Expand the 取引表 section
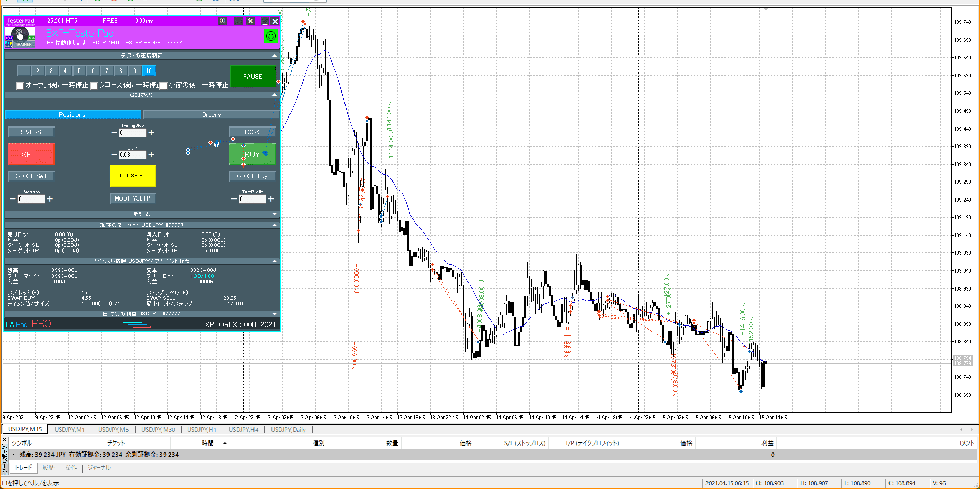 tap(274, 214)
